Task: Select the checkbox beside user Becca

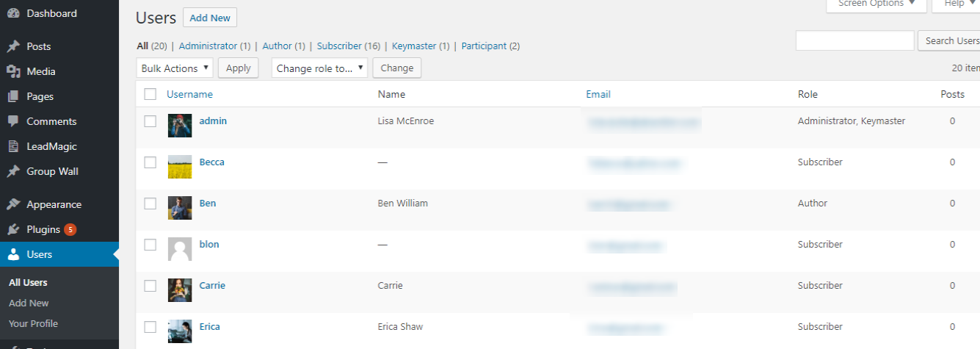Action: tap(150, 162)
